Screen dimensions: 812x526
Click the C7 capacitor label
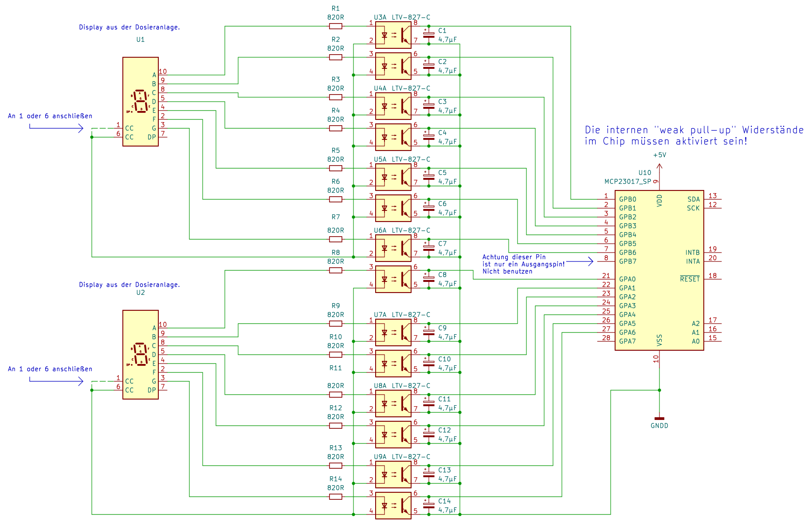[x=443, y=244]
